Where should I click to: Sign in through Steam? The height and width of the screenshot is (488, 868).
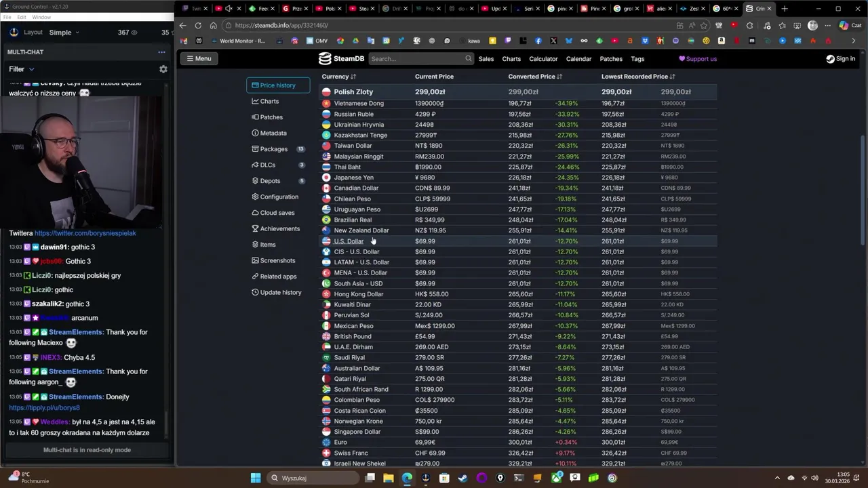(x=840, y=59)
